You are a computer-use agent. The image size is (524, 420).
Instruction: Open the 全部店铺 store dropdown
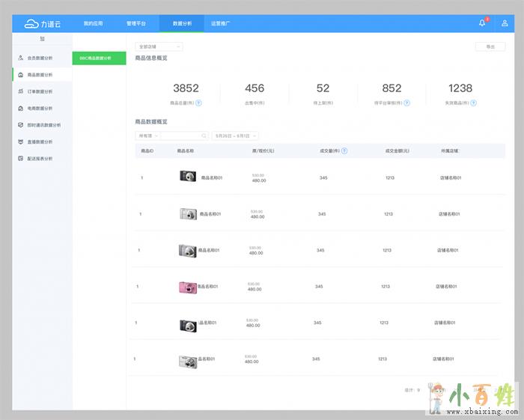point(159,46)
